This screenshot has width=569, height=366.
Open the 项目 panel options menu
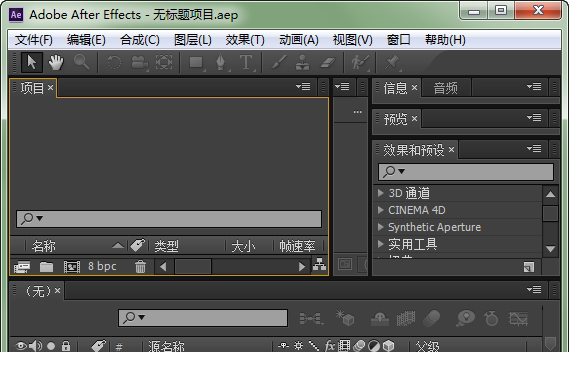[303, 87]
